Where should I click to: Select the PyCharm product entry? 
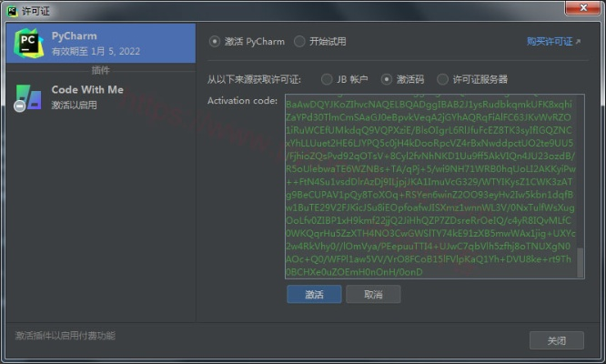(x=101, y=44)
